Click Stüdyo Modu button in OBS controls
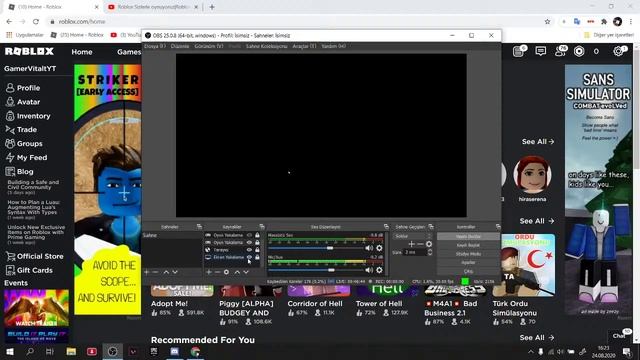Viewport: 640px width, 360px height. click(x=468, y=254)
